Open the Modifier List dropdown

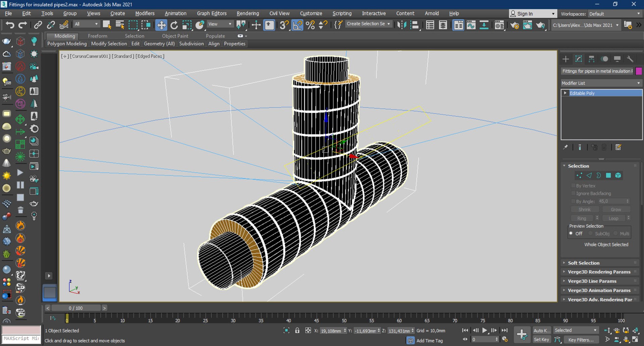pos(601,83)
